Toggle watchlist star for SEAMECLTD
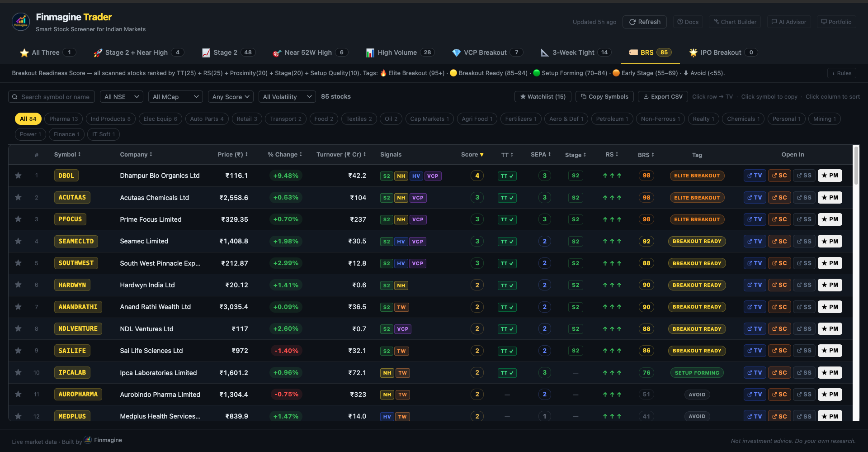 coord(18,241)
